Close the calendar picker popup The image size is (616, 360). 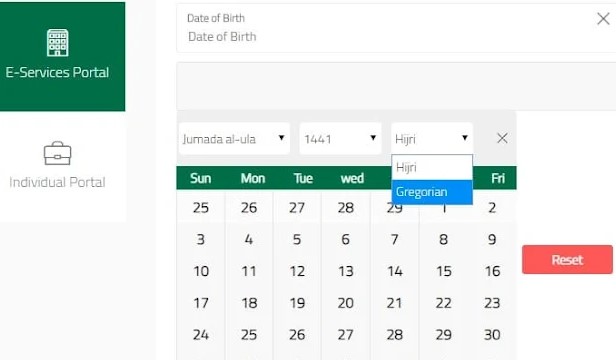[502, 138]
